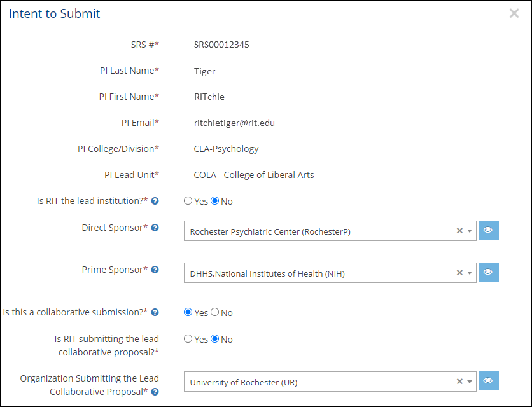Clear the National Institutes of Health selection
This screenshot has width=532, height=407.
tap(459, 273)
